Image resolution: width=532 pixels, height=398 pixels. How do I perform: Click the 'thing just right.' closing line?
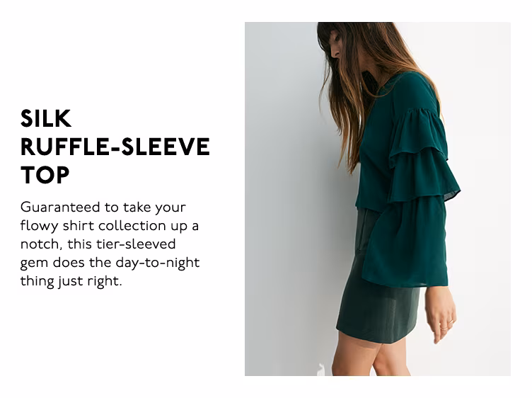click(x=71, y=281)
